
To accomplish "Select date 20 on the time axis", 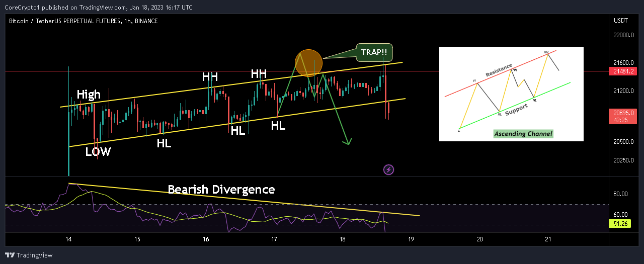I will (x=479, y=239).
